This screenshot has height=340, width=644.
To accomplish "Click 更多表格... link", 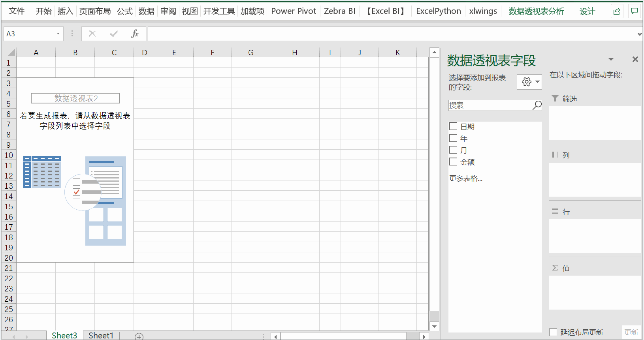I will (x=466, y=178).
